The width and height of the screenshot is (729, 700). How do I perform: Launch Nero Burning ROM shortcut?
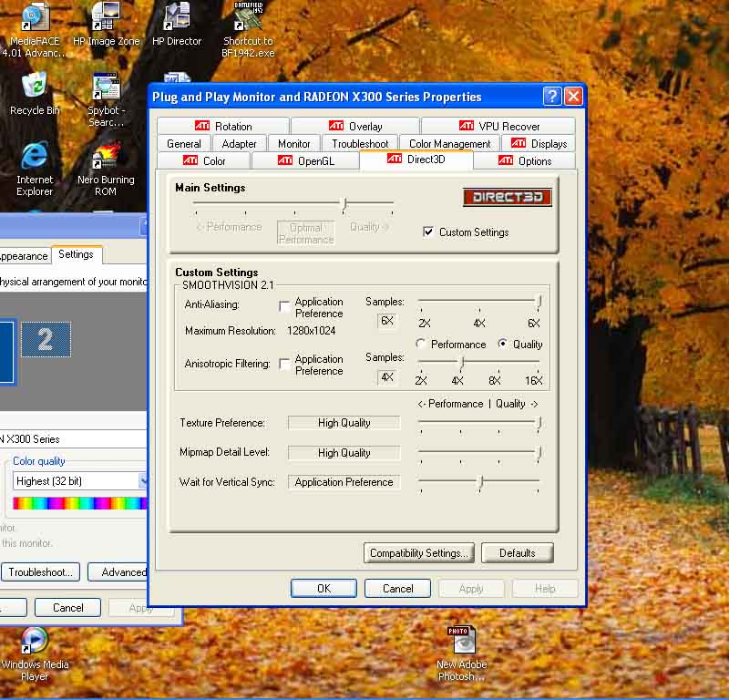pyautogui.click(x=106, y=157)
